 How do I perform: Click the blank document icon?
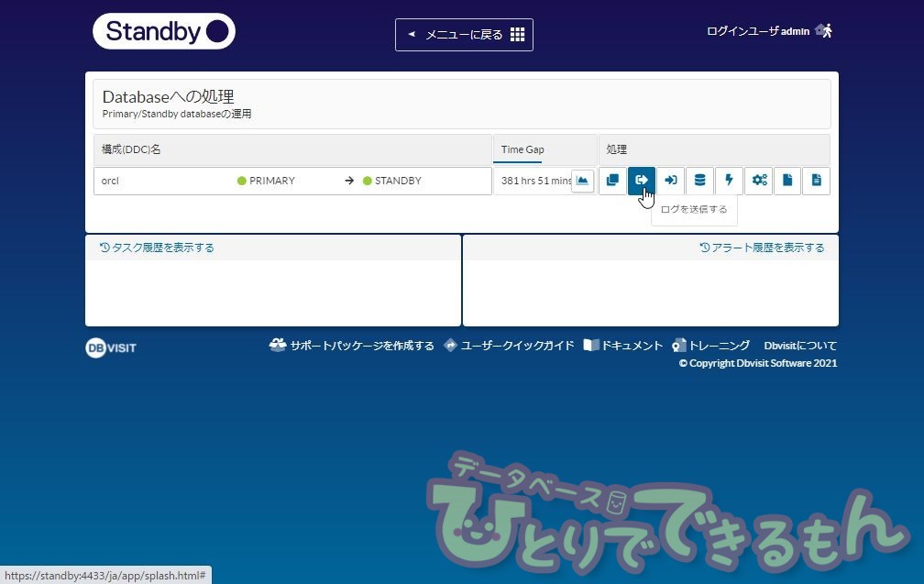[786, 181]
